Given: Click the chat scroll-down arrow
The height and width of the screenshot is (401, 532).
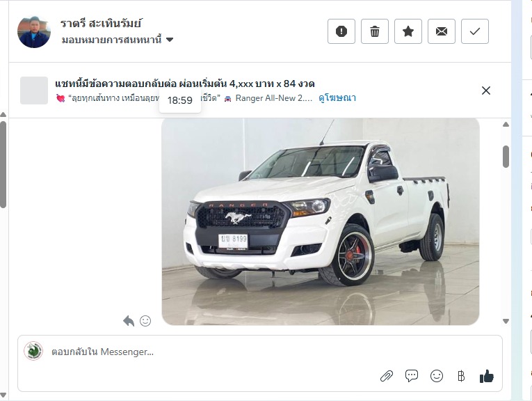Looking at the screenshot, I should click(506, 321).
